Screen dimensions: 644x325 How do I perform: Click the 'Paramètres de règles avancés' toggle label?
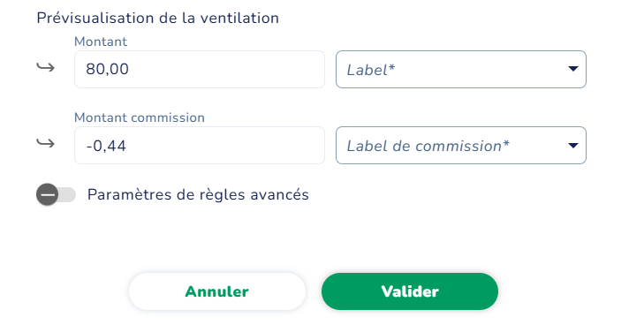198,194
